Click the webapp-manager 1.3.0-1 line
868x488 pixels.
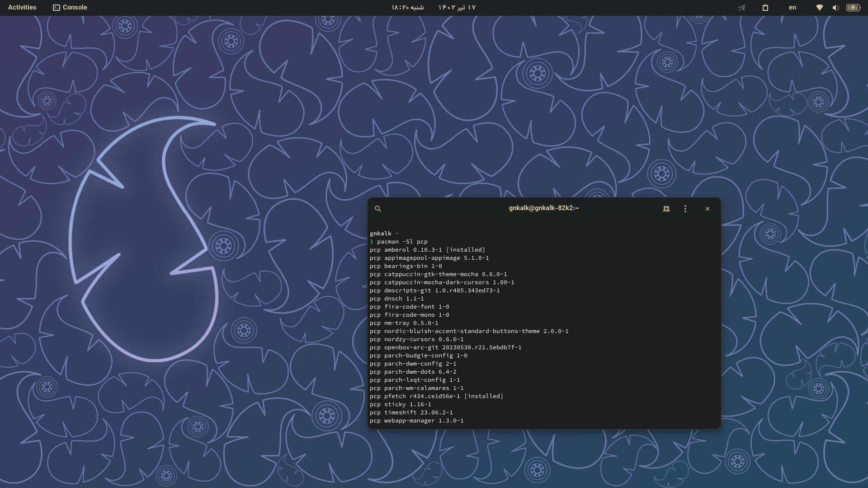(416, 421)
